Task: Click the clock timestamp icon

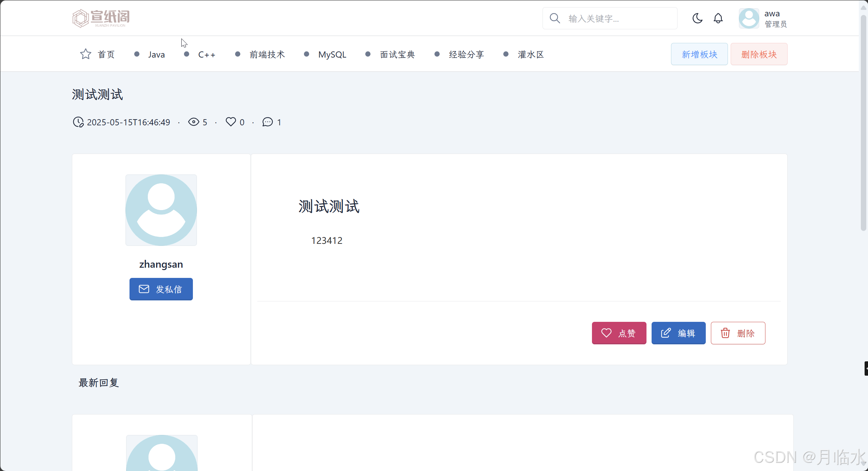Action: [78, 122]
